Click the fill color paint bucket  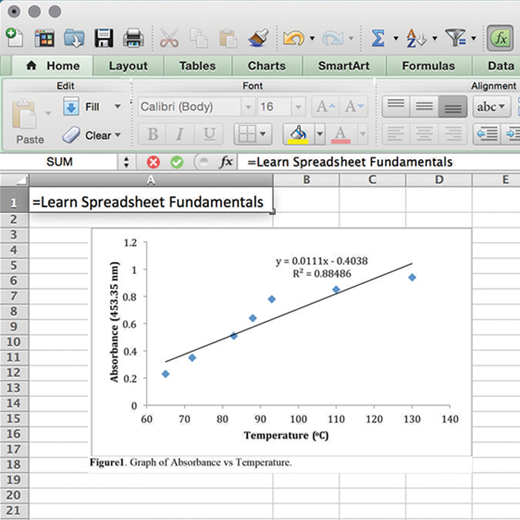(x=298, y=134)
